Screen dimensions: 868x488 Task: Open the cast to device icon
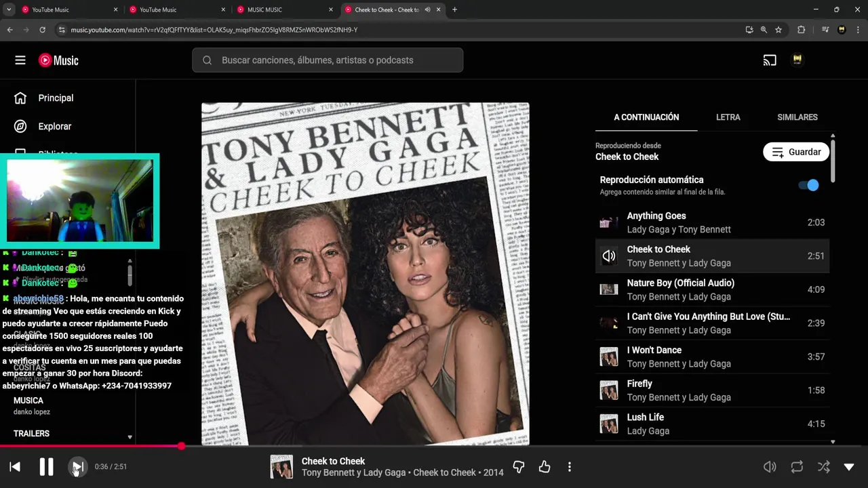(x=770, y=60)
